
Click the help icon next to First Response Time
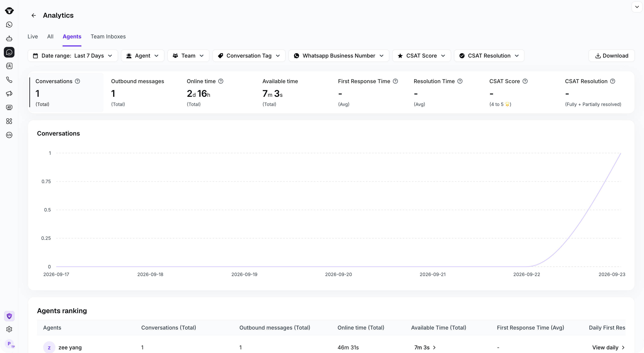point(395,81)
